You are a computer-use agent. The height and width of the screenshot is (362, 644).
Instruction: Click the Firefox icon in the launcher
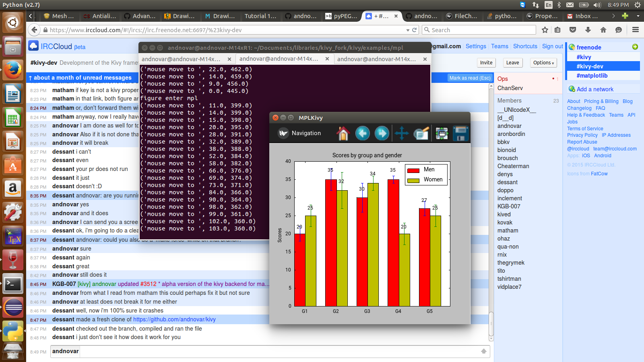(13, 71)
